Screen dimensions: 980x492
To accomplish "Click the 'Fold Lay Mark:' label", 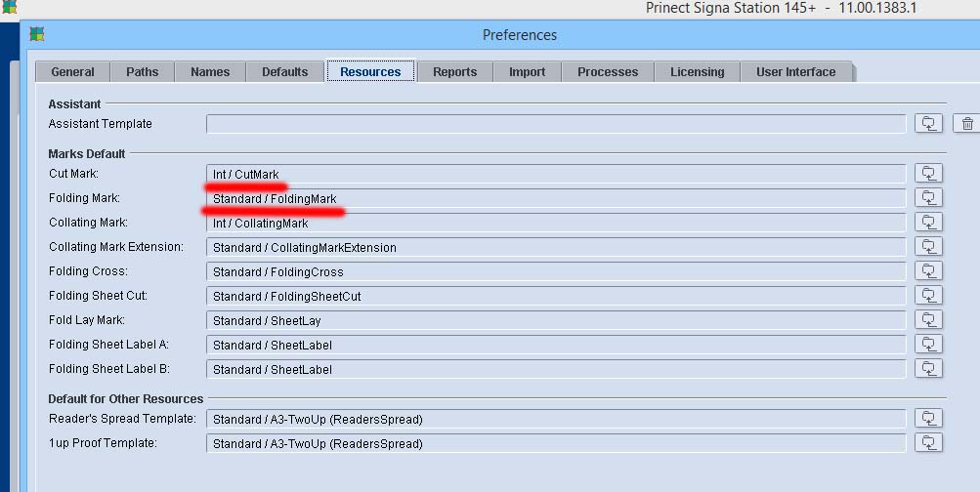I will tap(87, 319).
